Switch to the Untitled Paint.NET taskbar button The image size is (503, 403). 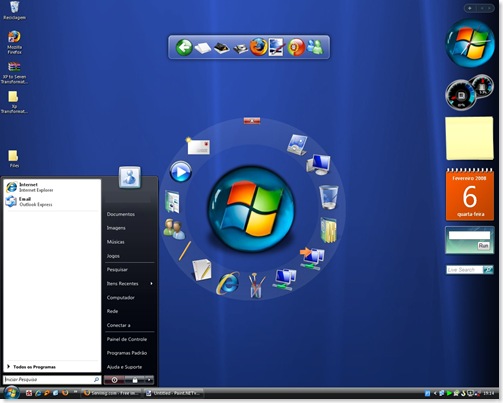coord(174,393)
